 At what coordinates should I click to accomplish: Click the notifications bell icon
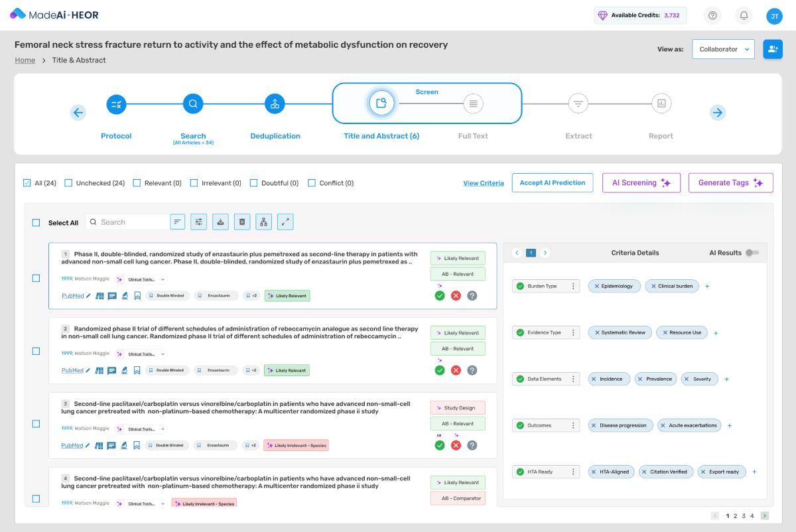(744, 16)
